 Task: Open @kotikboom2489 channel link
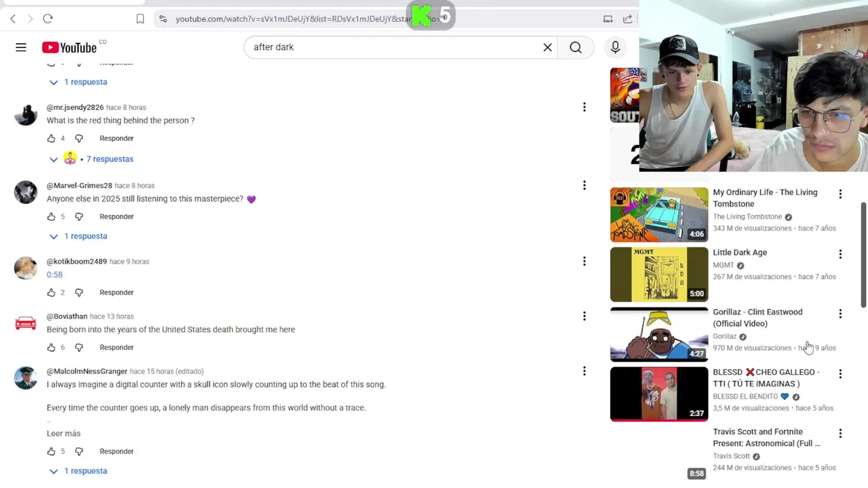pyautogui.click(x=77, y=262)
